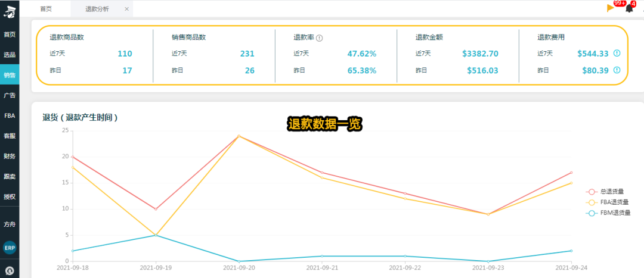The width and height of the screenshot is (644, 278).
Task: Click the 退款金额 heading
Action: tap(429, 38)
